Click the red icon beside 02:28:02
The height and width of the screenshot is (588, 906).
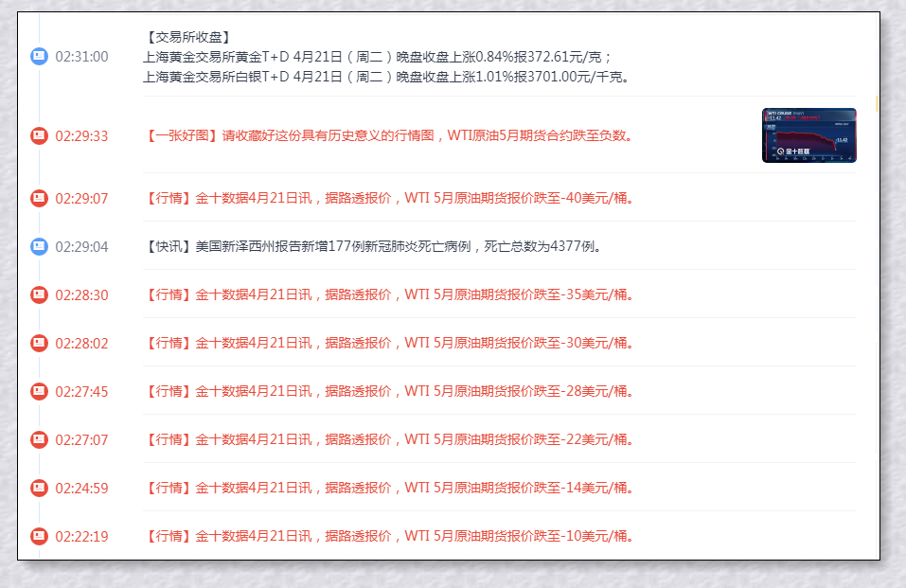click(39, 343)
